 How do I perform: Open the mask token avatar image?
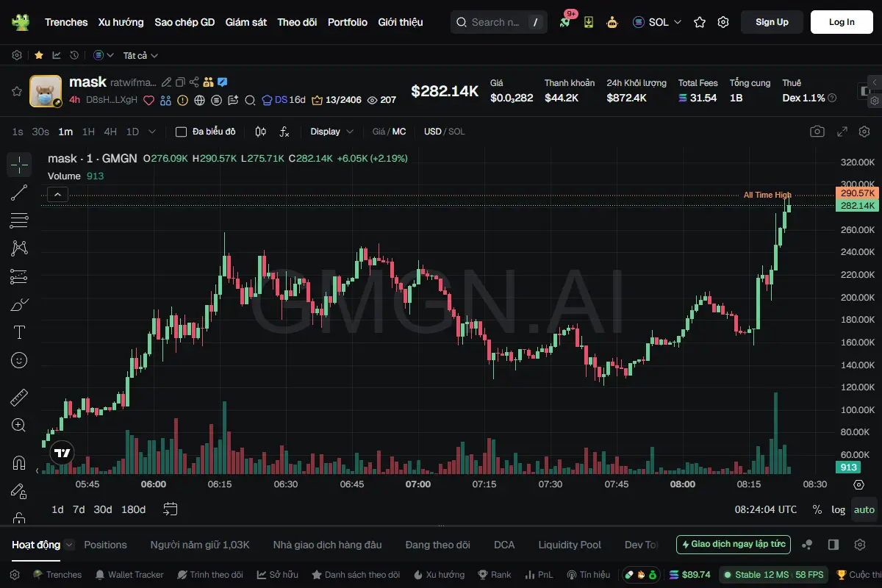(46, 91)
